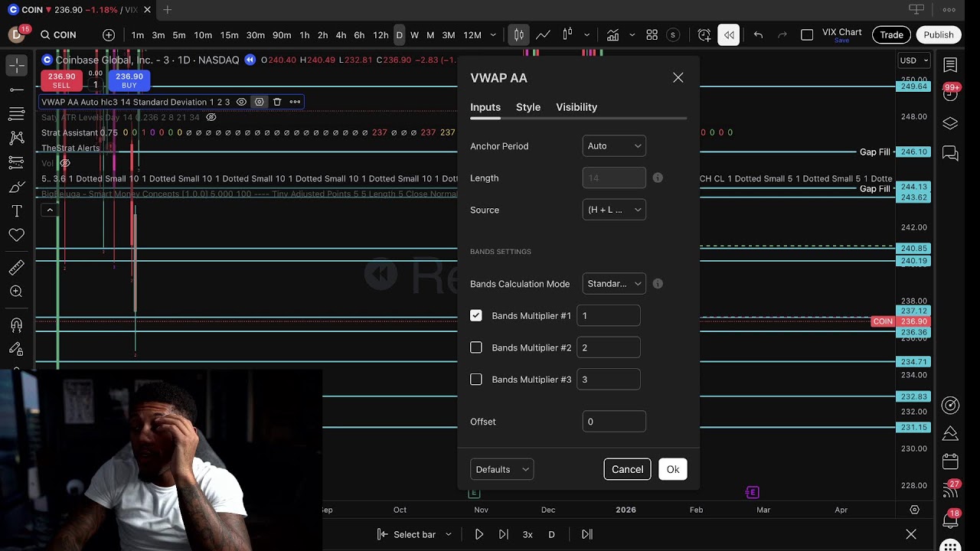
Task: Open VWAP AA indicator settings icon in legend
Action: click(x=260, y=102)
